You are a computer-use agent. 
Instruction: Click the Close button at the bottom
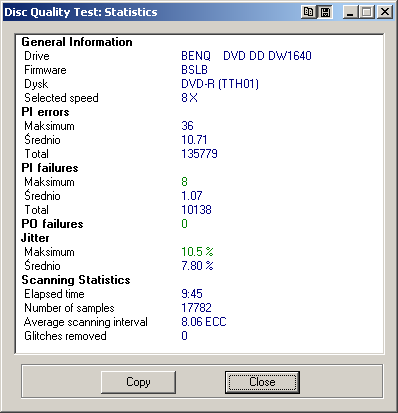[262, 382]
